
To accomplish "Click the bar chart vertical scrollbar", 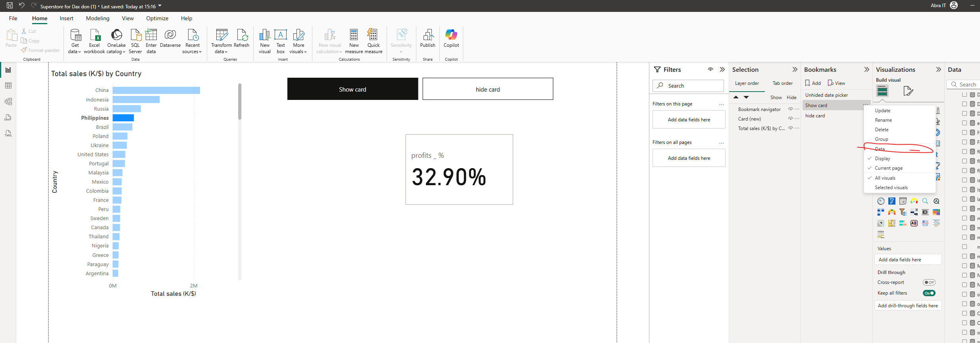I will [240, 102].
